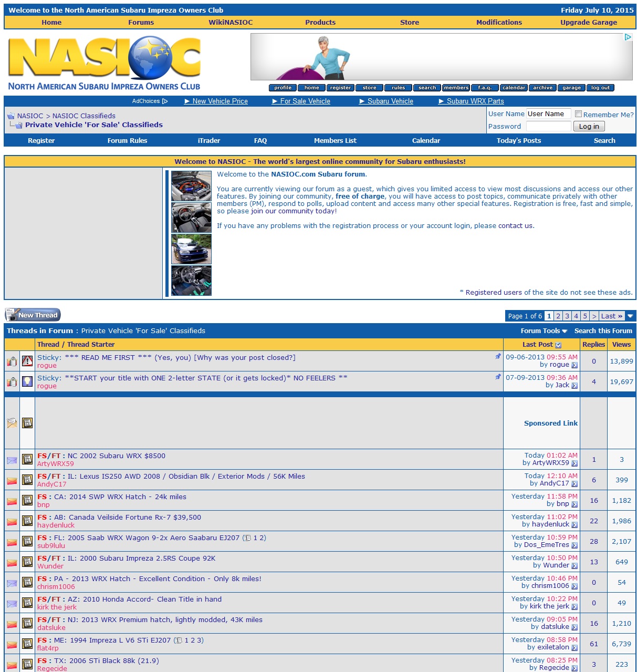Go to last post by exiletalon arrow icon

(x=575, y=648)
